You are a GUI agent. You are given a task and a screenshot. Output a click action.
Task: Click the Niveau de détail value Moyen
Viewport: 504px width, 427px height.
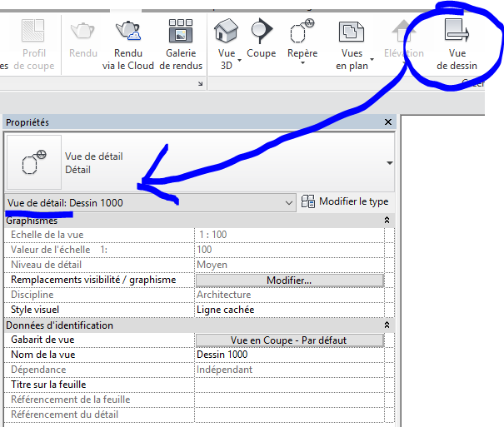(290, 265)
